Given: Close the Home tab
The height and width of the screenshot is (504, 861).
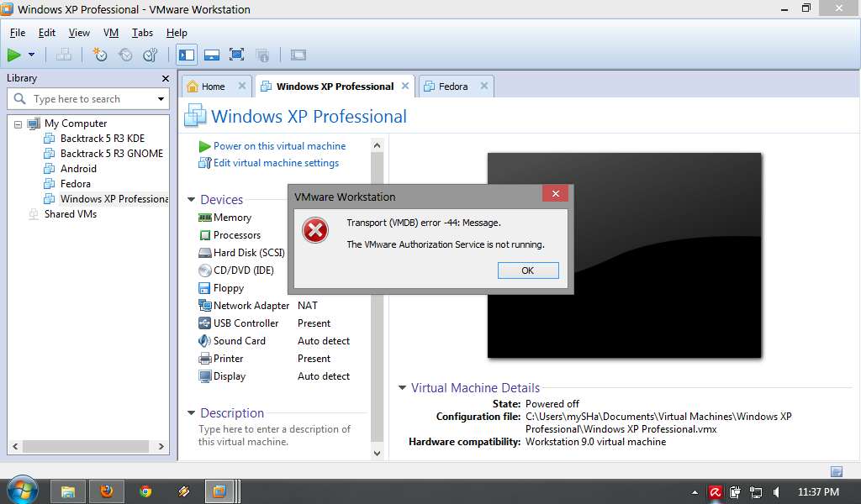Looking at the screenshot, I should (x=241, y=87).
